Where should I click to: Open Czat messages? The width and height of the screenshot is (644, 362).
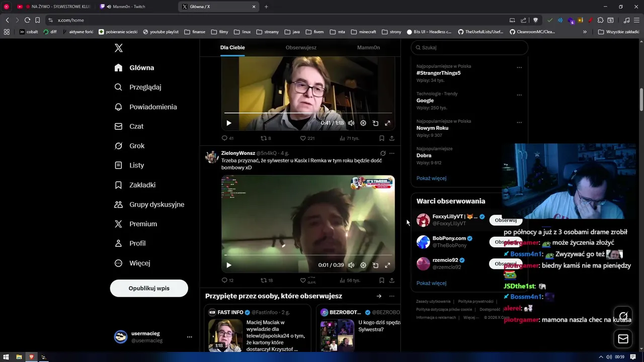129,126
